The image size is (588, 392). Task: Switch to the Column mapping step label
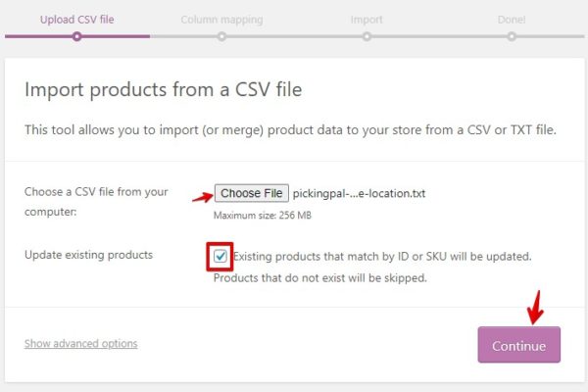[x=221, y=19]
